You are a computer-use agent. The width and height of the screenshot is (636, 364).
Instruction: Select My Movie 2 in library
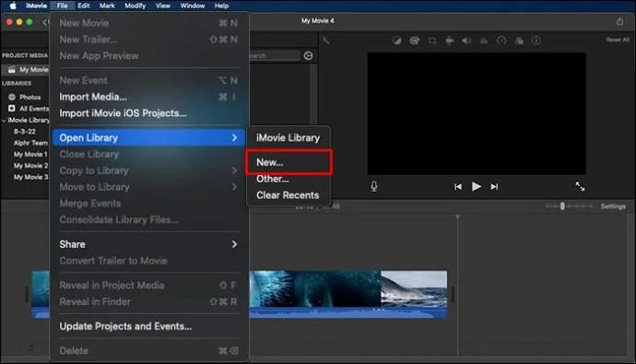tap(30, 165)
